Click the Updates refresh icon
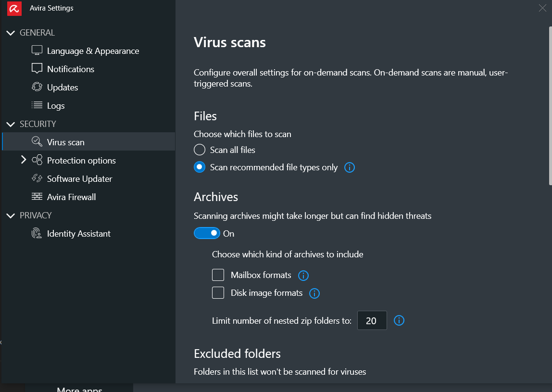552x392 pixels. (37, 87)
